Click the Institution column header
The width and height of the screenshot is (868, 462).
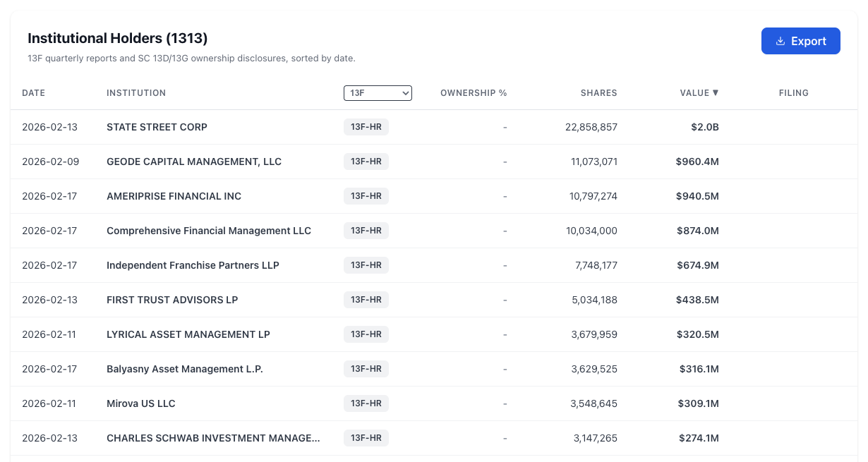point(136,93)
